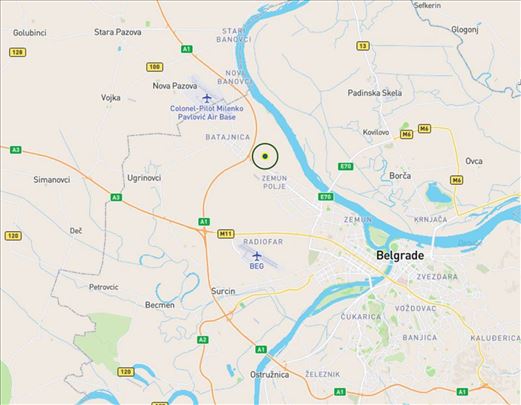Click the Belgrade city label
The image size is (521, 405).
point(400,256)
